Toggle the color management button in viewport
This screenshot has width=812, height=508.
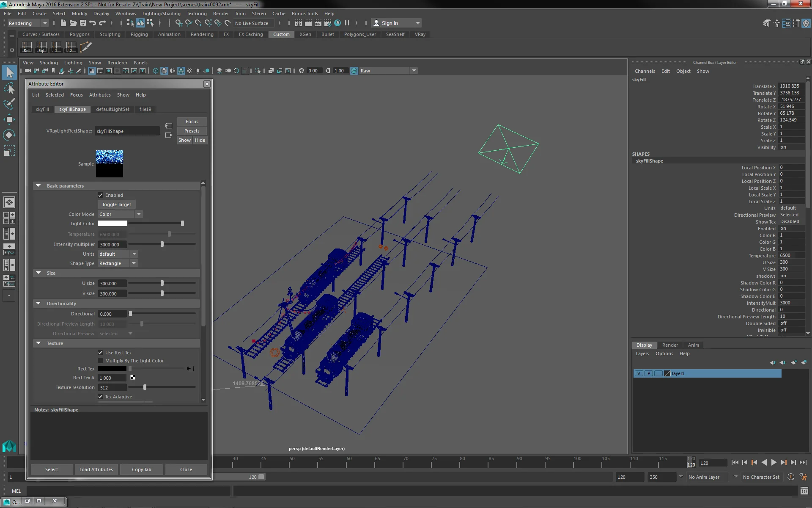click(x=354, y=71)
